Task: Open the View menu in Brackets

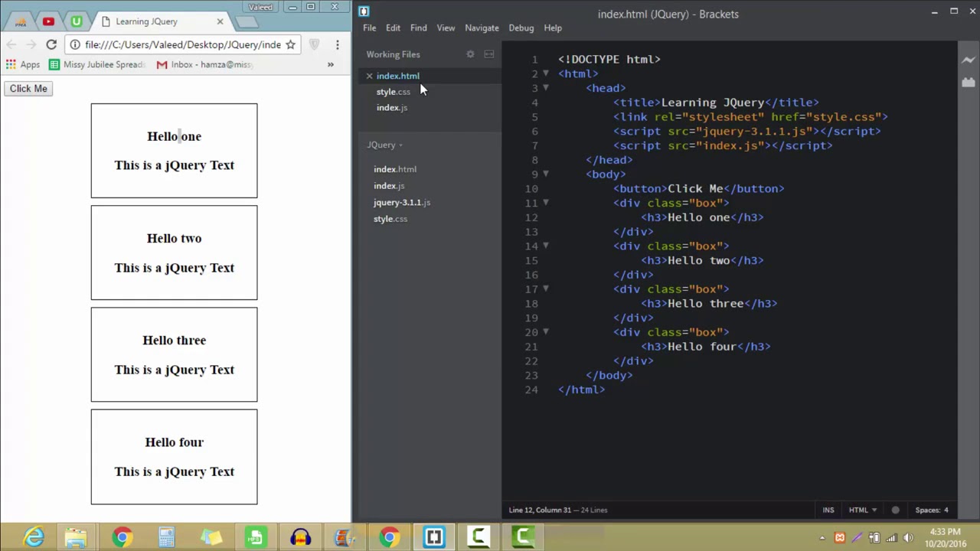Action: (446, 28)
